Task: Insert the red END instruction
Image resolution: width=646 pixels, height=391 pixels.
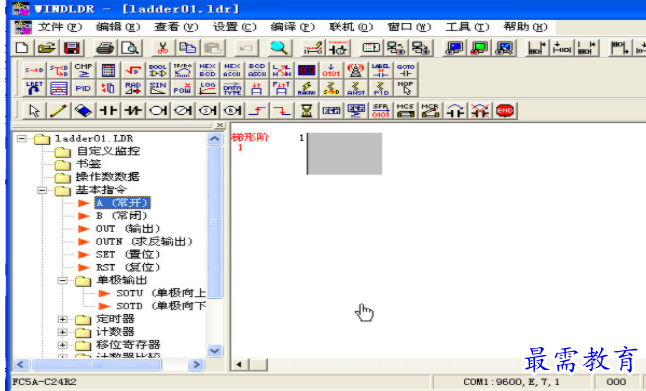Action: [x=505, y=110]
